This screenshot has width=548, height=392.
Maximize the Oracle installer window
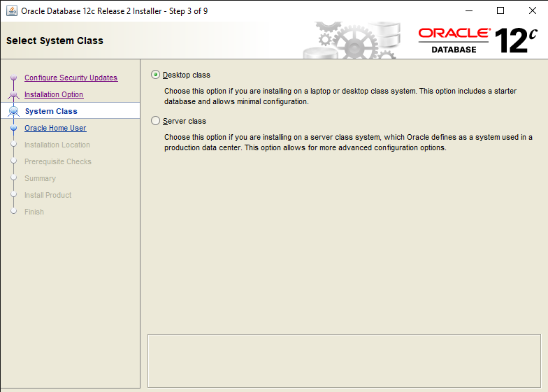500,11
